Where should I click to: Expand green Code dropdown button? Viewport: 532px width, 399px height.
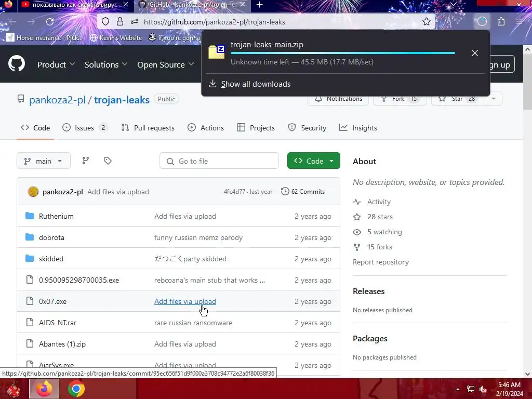click(313, 161)
